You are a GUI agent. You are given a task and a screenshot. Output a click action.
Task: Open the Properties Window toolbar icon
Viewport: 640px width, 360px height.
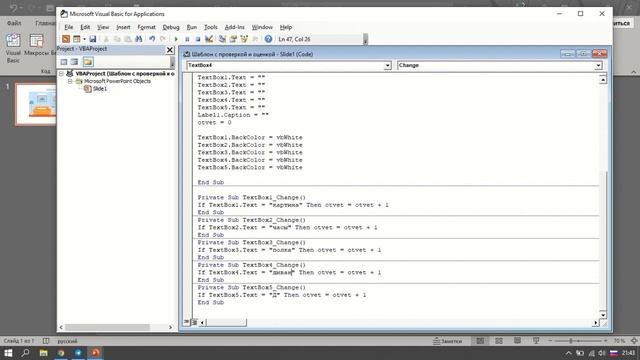click(x=233, y=39)
